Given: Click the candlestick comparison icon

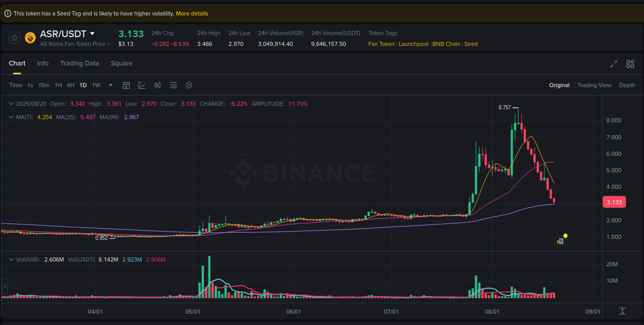Looking at the screenshot, I should point(158,85).
